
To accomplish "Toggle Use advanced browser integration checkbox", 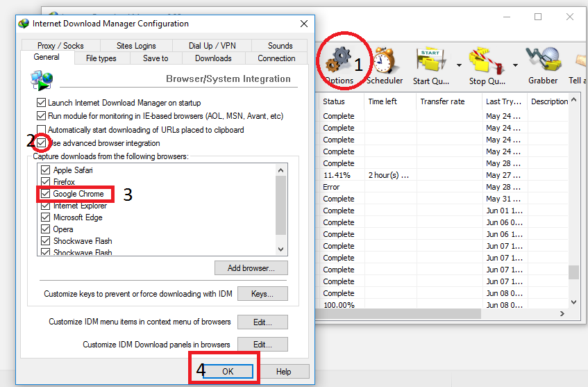I will click(x=41, y=143).
